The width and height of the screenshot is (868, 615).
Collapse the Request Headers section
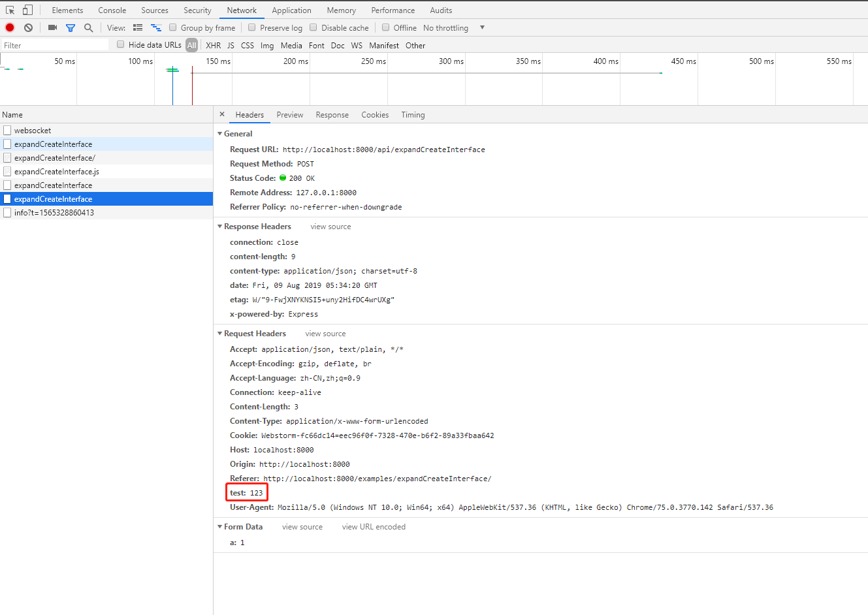(x=219, y=334)
